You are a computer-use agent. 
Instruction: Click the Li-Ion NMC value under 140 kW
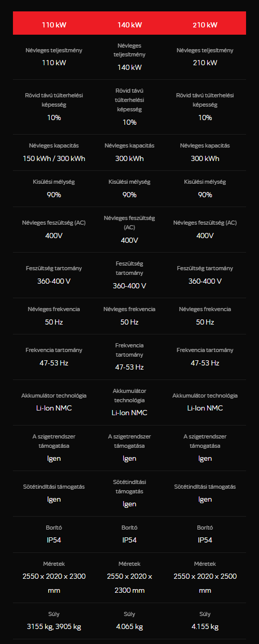(x=129, y=413)
